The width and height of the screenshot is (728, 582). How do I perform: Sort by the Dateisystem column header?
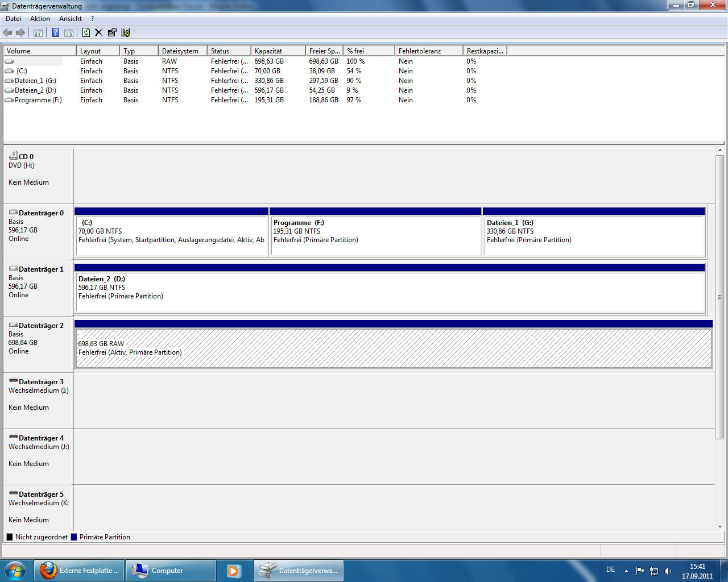pyautogui.click(x=183, y=51)
